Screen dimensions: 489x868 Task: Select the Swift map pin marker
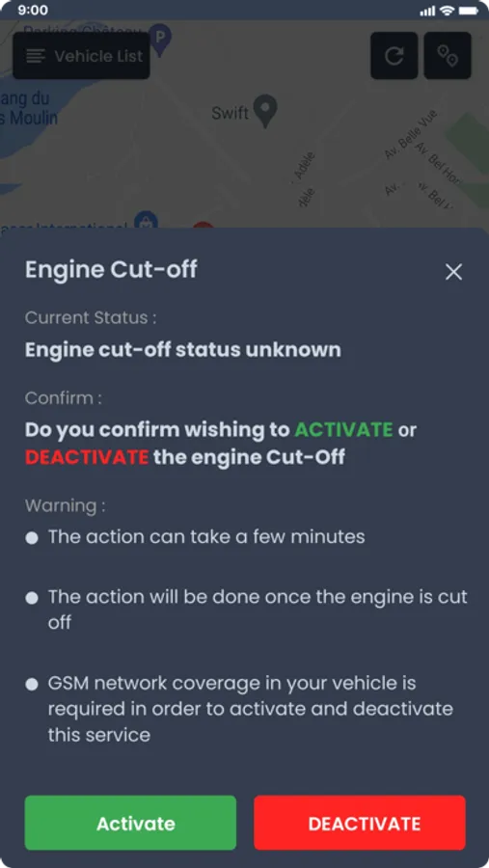pyautogui.click(x=265, y=111)
